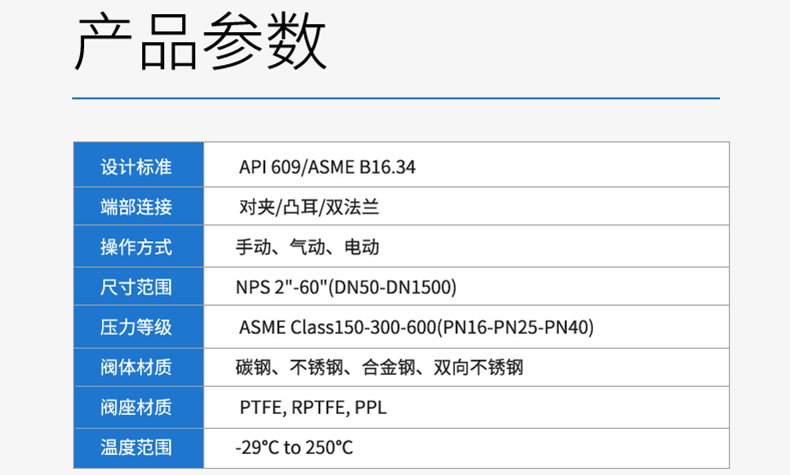This screenshot has width=790, height=475.
Task: Select the 温度范围 label cell
Action: tap(137, 447)
